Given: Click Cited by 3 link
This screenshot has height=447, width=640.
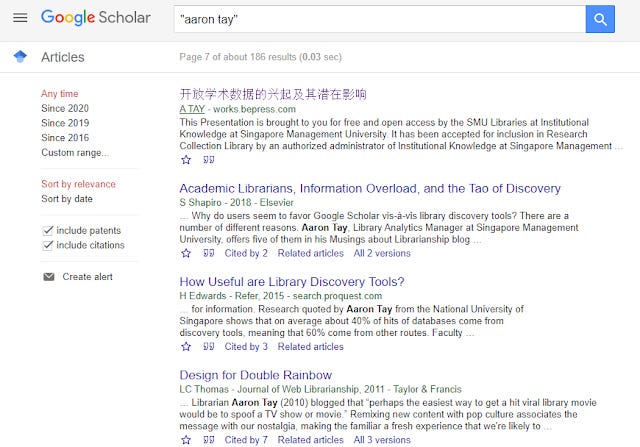Looking at the screenshot, I should (246, 347).
